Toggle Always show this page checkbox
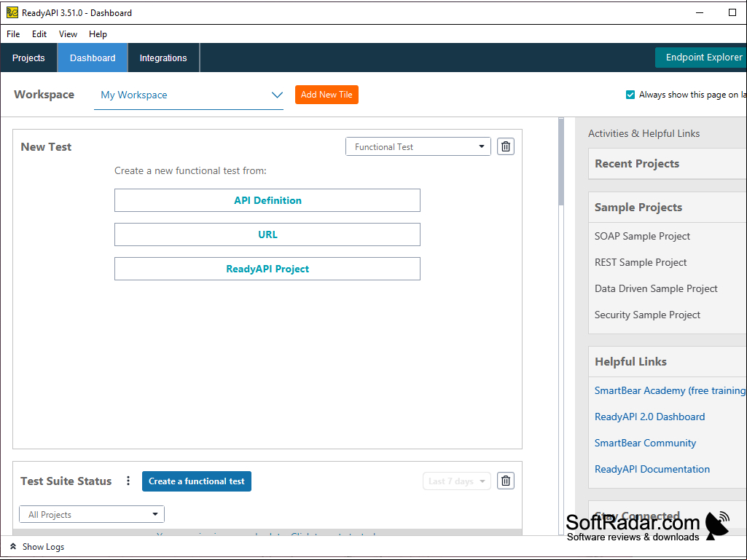Screen dimensions: 747x560 [630, 95]
